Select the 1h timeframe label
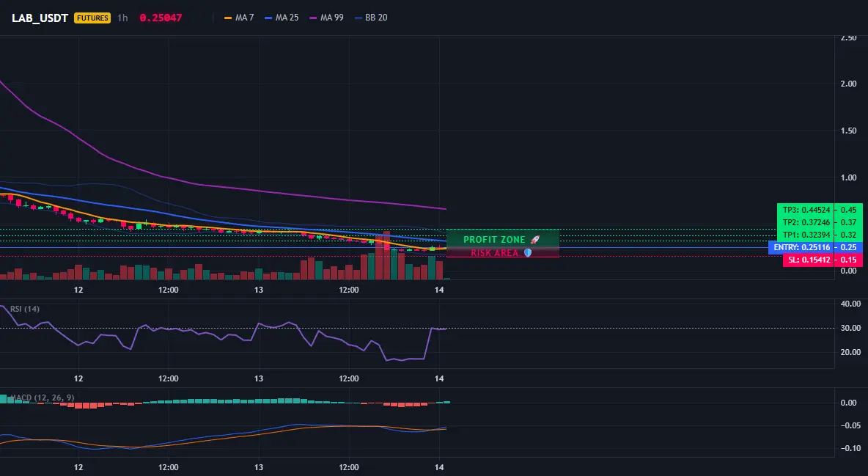This screenshot has width=868, height=476. click(x=123, y=18)
